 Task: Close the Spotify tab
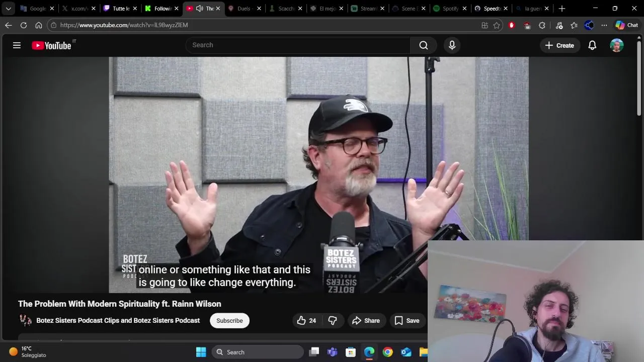tap(464, 9)
